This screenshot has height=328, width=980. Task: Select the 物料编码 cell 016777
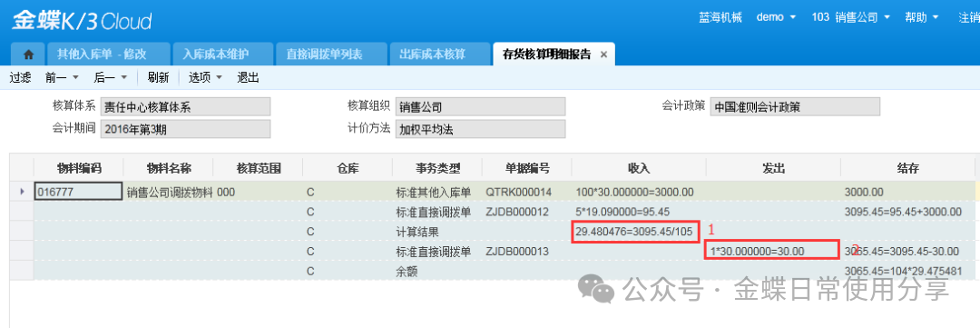click(78, 192)
